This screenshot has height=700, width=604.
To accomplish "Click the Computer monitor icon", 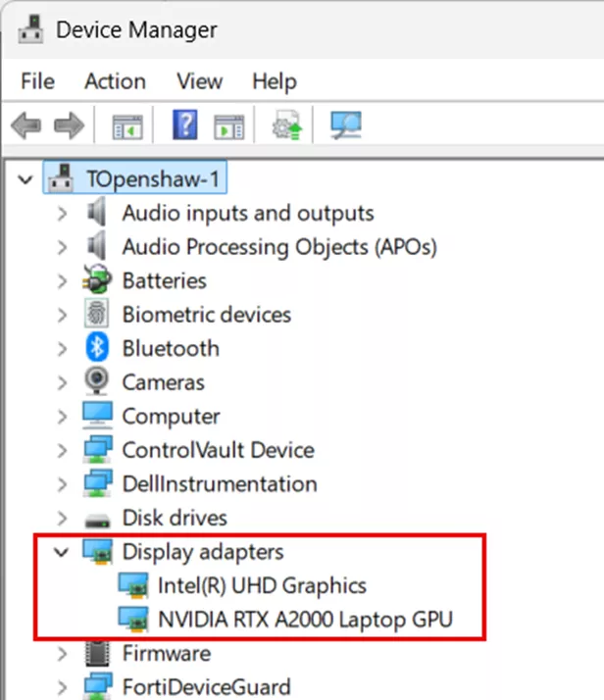I will [x=97, y=415].
